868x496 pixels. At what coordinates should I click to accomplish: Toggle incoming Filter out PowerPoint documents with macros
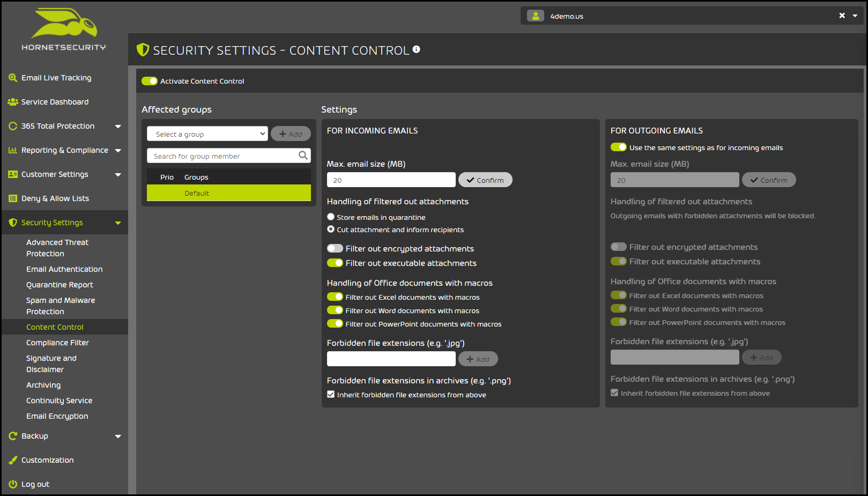tap(335, 323)
